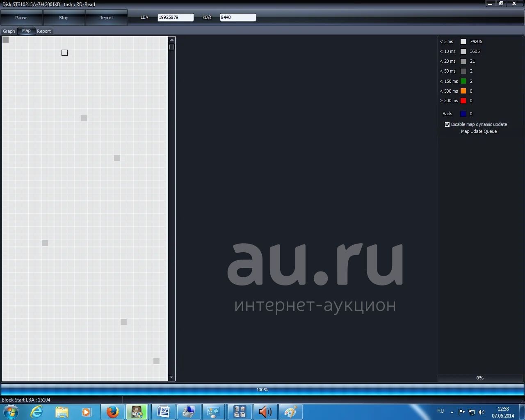This screenshot has width=525, height=420.
Task: Select the outlined block in the map
Action: click(x=64, y=52)
